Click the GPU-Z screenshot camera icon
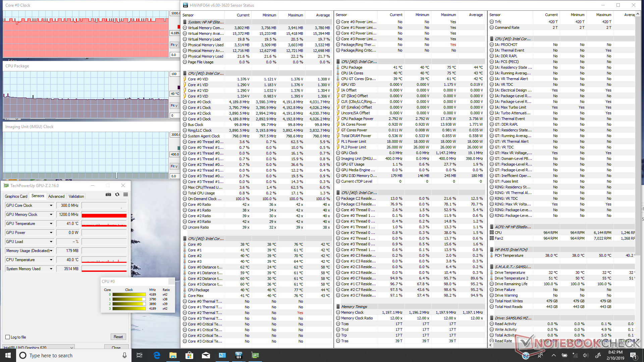The width and height of the screenshot is (644, 362). tap(108, 194)
